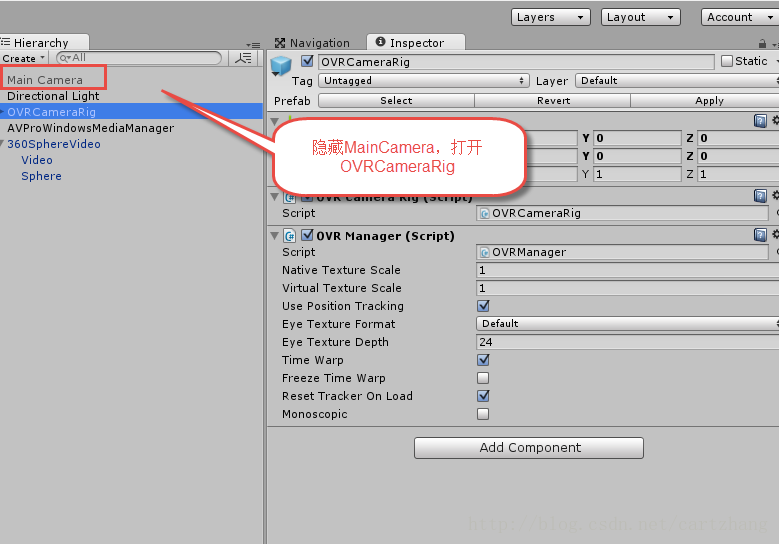779x544 pixels.
Task: Open the Create menu in Hierarchy
Action: point(23,58)
